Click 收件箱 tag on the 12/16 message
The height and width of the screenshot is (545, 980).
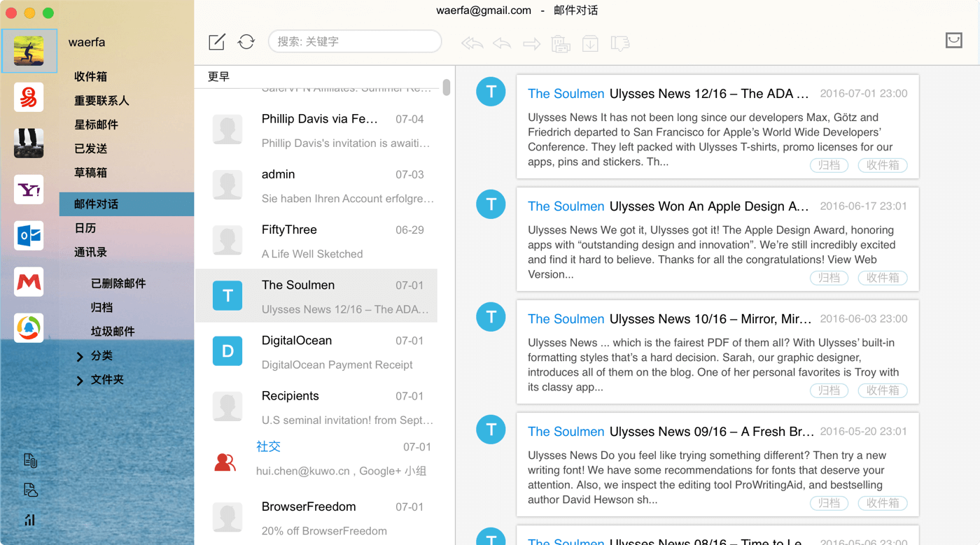click(x=883, y=165)
